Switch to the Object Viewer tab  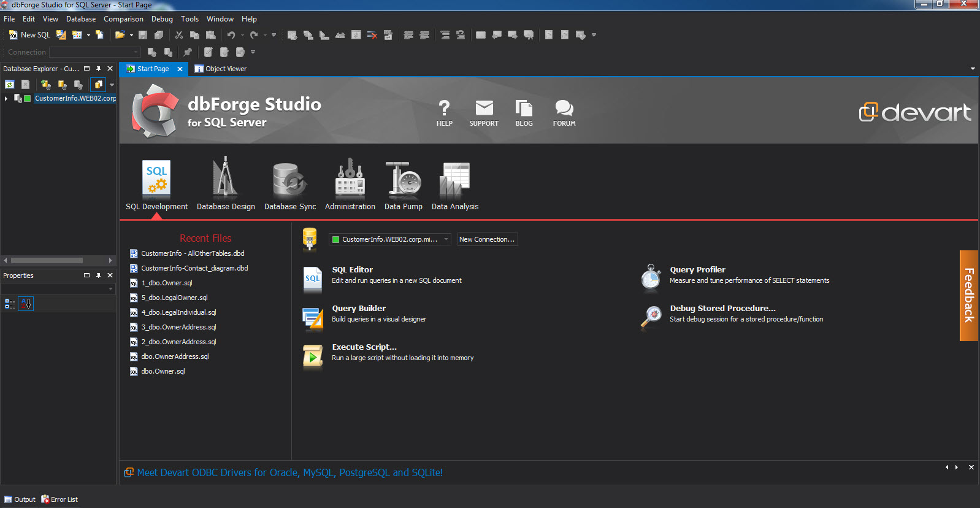pyautogui.click(x=221, y=69)
